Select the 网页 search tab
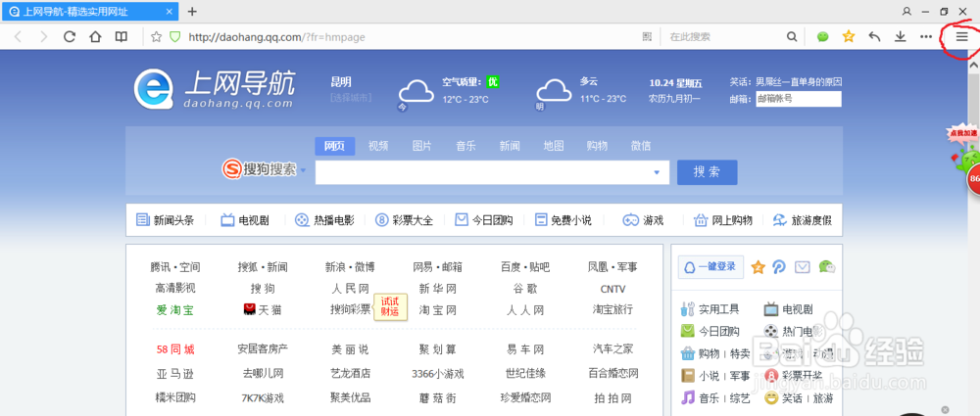Image resolution: width=980 pixels, height=416 pixels. click(334, 146)
